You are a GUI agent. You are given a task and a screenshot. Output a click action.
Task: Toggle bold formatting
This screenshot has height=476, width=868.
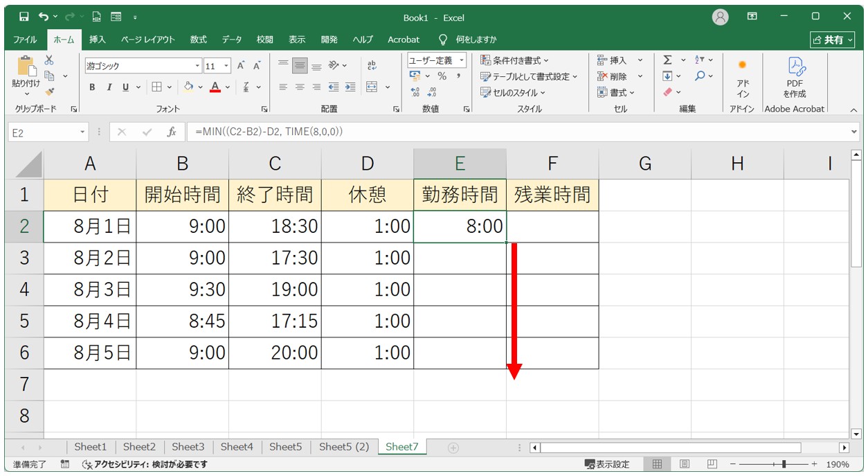(x=92, y=87)
